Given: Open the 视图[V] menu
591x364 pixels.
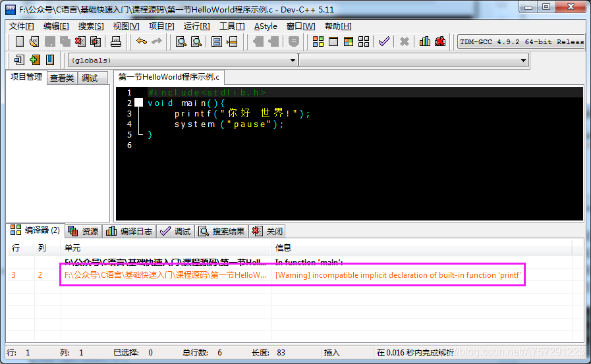Looking at the screenshot, I should click(126, 26).
